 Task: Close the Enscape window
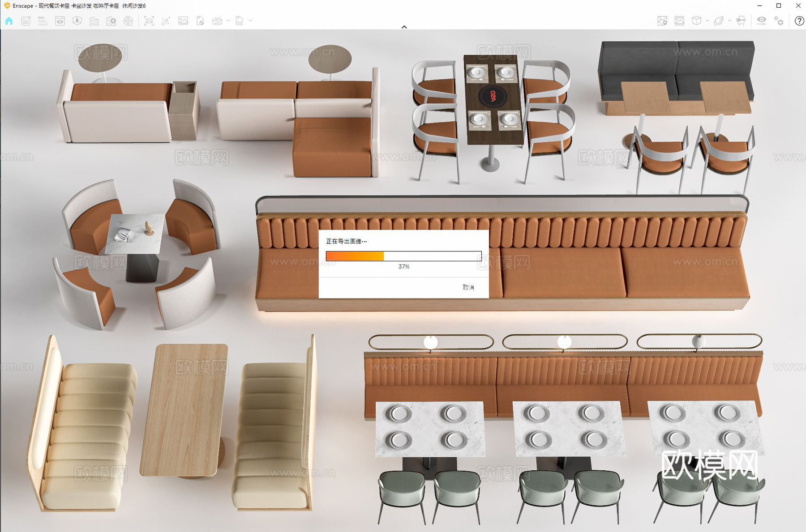pos(798,6)
